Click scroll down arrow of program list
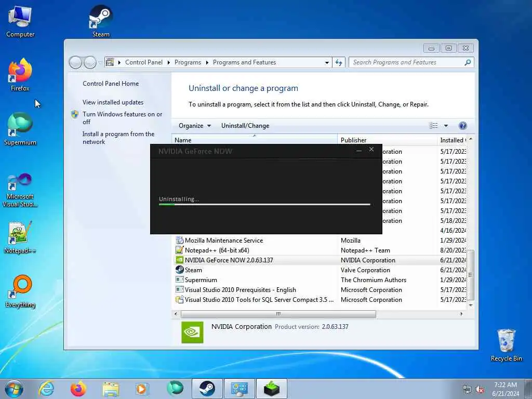The width and height of the screenshot is (532, 399). click(471, 305)
